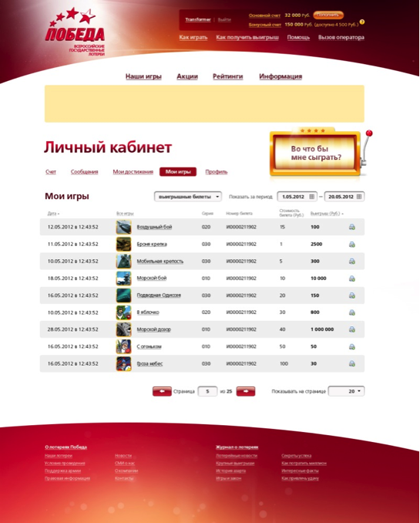Sort the table by Дата column

53,214
